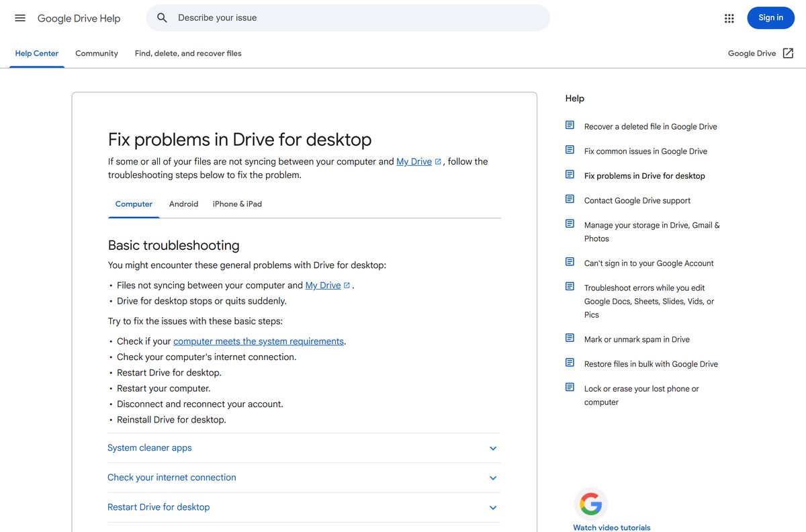Switch to the Help Center tab
This screenshot has height=532, width=806.
[x=37, y=53]
